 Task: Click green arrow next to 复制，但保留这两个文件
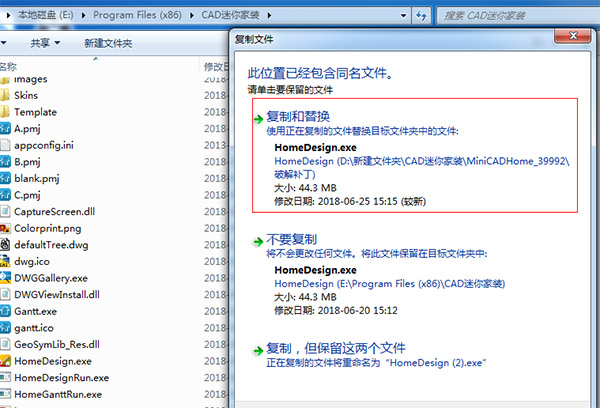[x=258, y=351]
